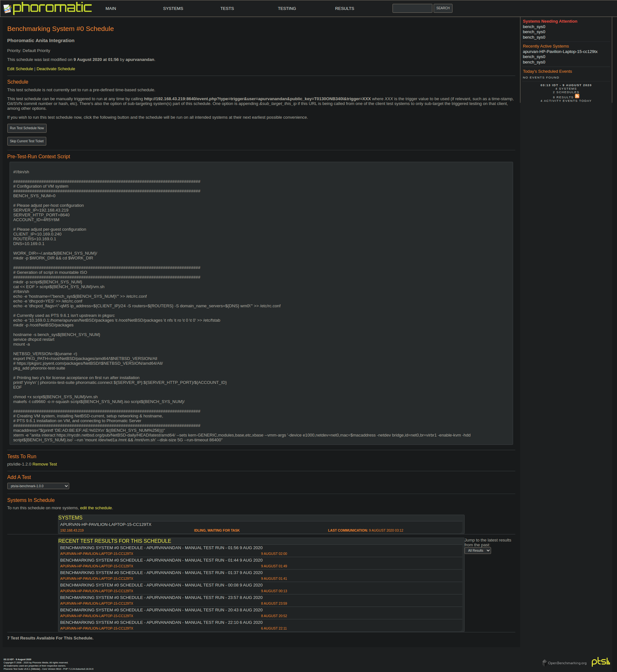Click Skip Current Test Ticket button

[27, 141]
